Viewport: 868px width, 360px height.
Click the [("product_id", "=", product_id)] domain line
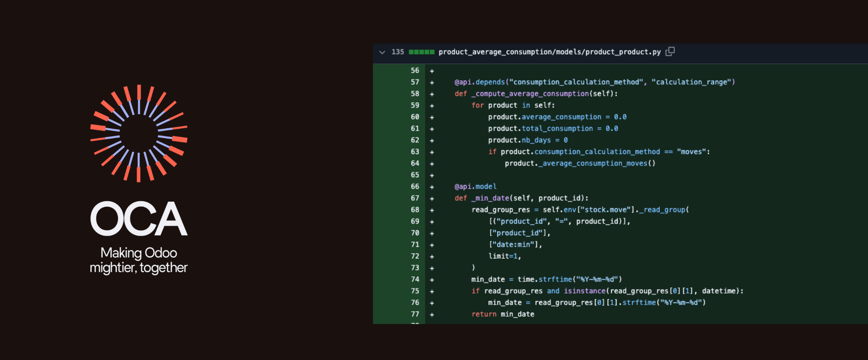pyautogui.click(x=559, y=221)
